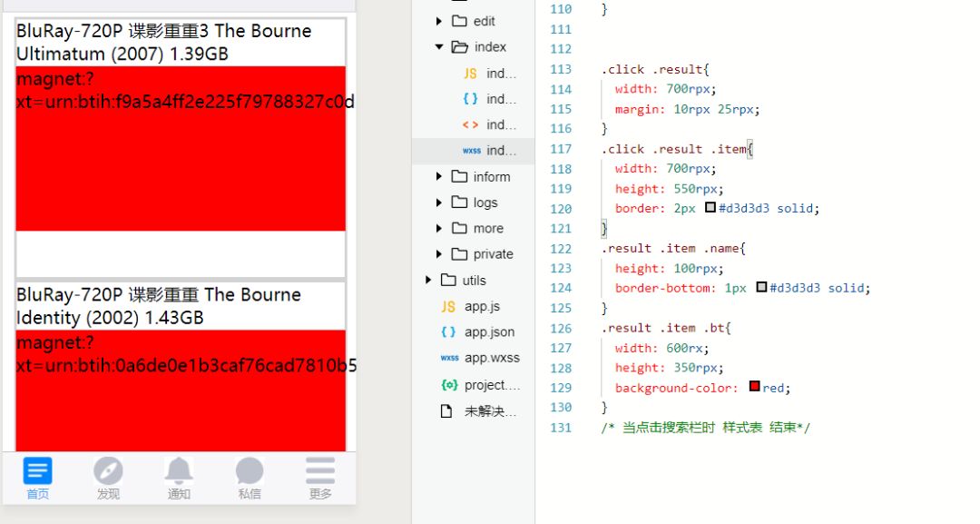Select the private folder name
This screenshot has width=980, height=524.
click(x=493, y=254)
